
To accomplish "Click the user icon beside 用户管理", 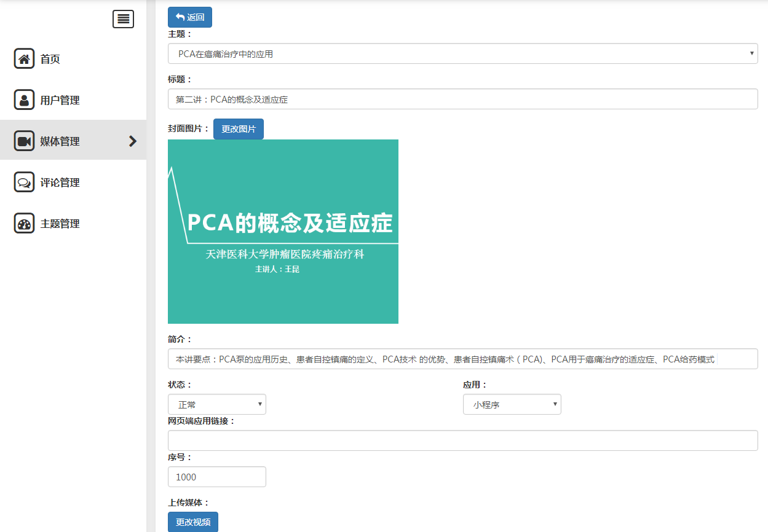I will point(24,100).
